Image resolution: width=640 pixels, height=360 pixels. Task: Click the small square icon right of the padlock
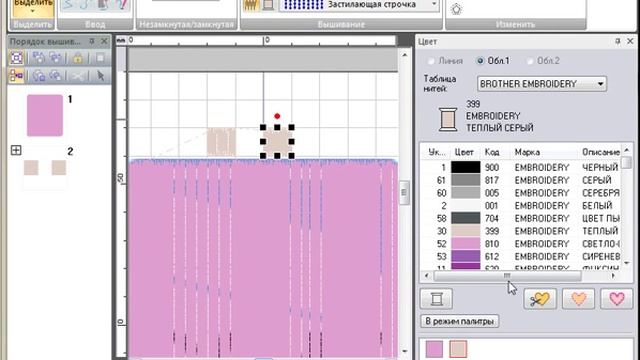pos(100,58)
